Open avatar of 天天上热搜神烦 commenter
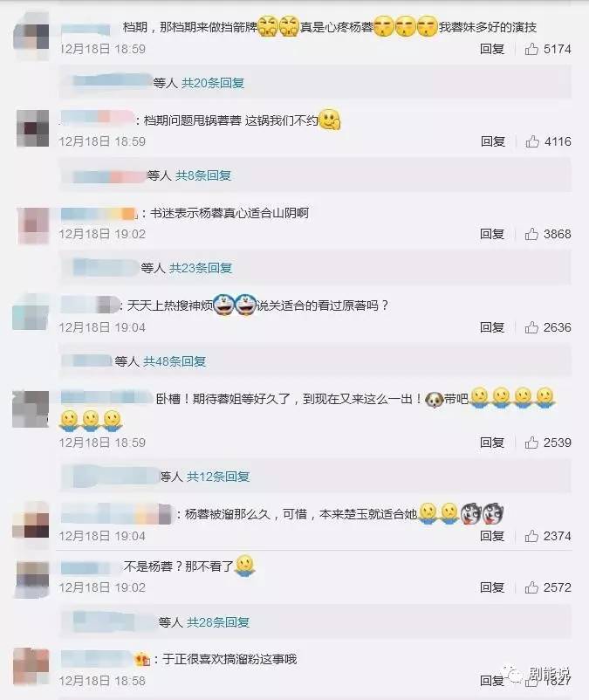The height and width of the screenshot is (700, 589). click(x=31, y=312)
